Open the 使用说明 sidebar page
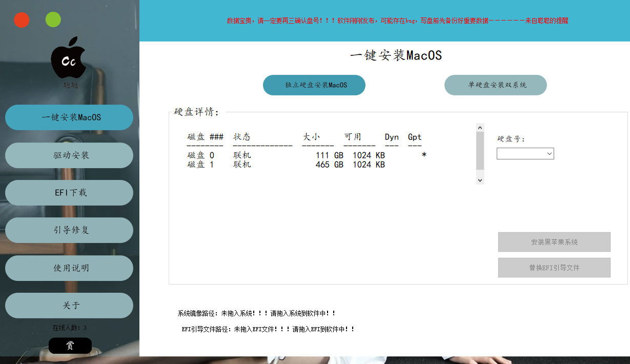 pos(69,268)
